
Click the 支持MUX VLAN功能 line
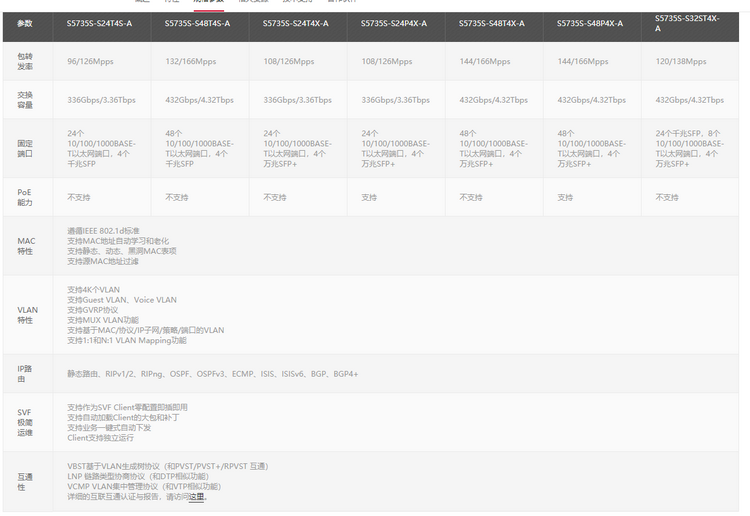pyautogui.click(x=103, y=320)
